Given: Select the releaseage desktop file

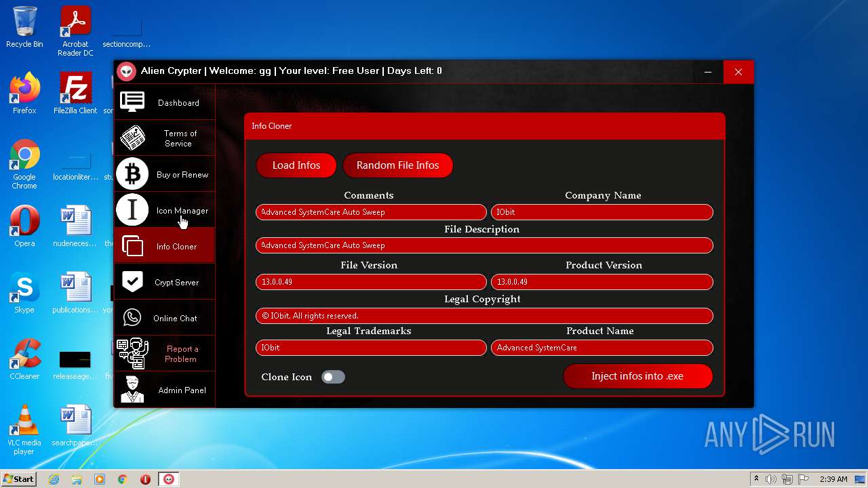Looking at the screenshot, I should pyautogui.click(x=75, y=364).
